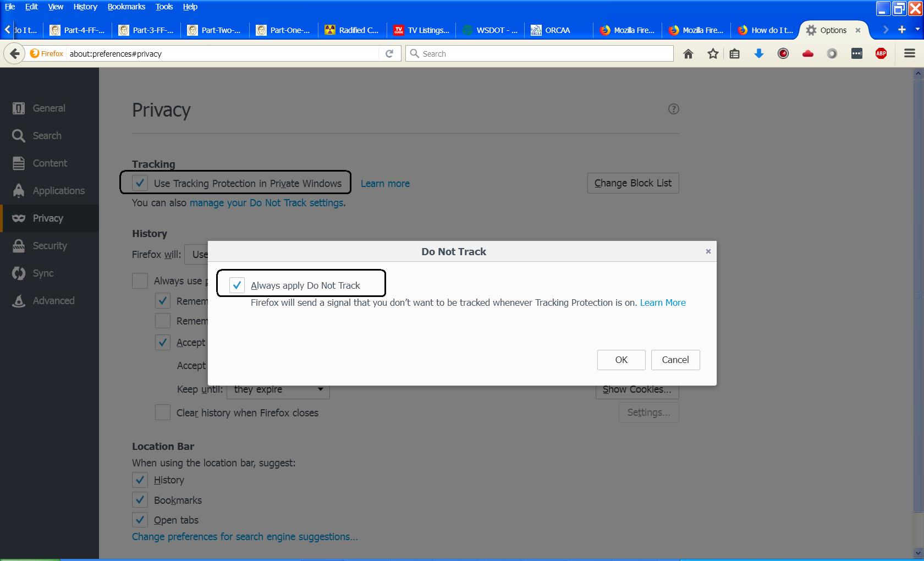Click the Privacy help question mark icon
The height and width of the screenshot is (561, 924).
coord(673,109)
